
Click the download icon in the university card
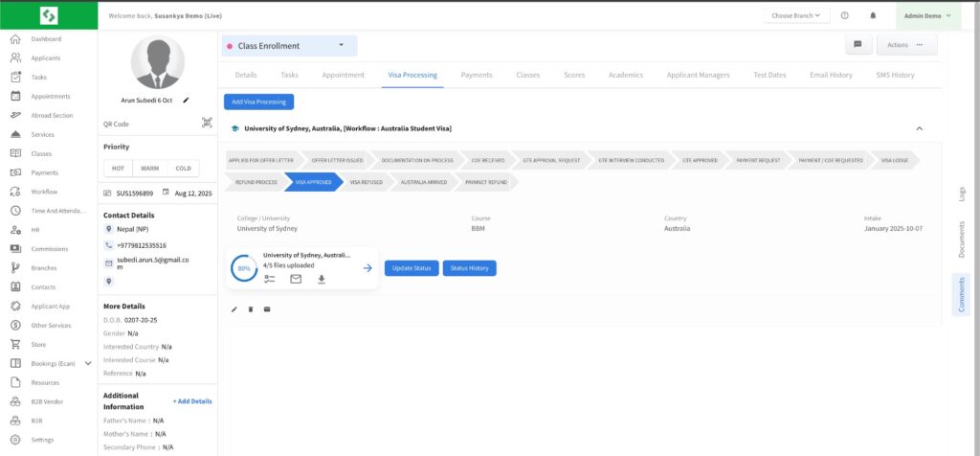click(322, 279)
